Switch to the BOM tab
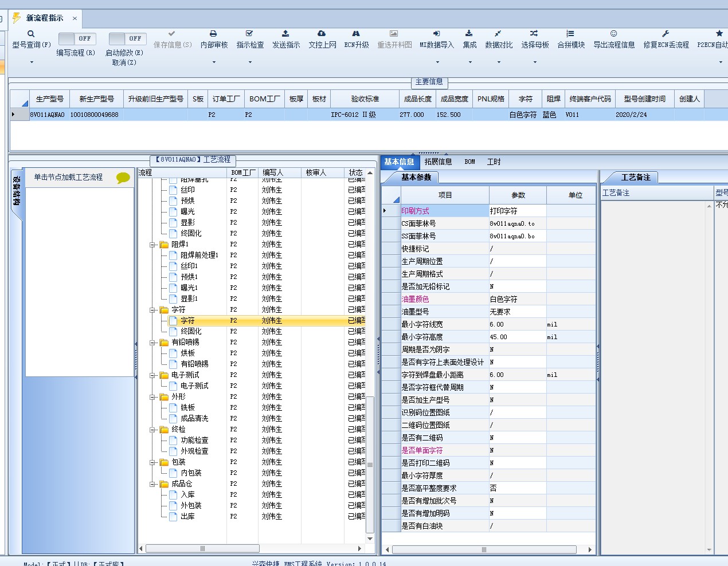 (469, 162)
